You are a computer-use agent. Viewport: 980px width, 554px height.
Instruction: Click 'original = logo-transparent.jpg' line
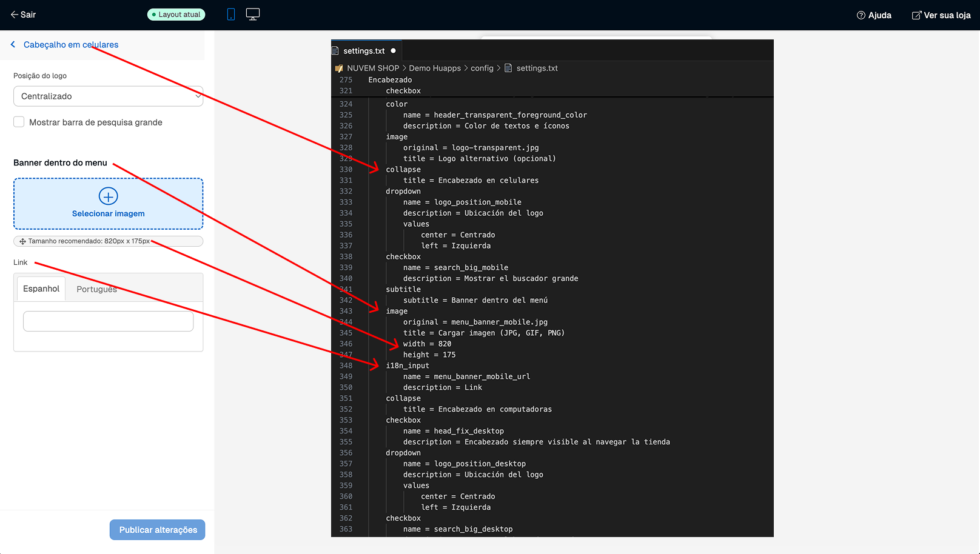[471, 147]
